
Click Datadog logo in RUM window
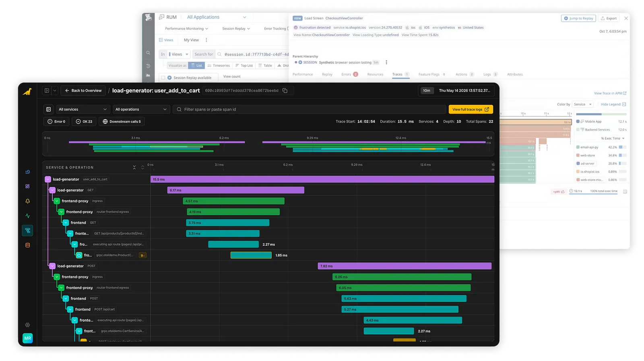click(x=149, y=17)
